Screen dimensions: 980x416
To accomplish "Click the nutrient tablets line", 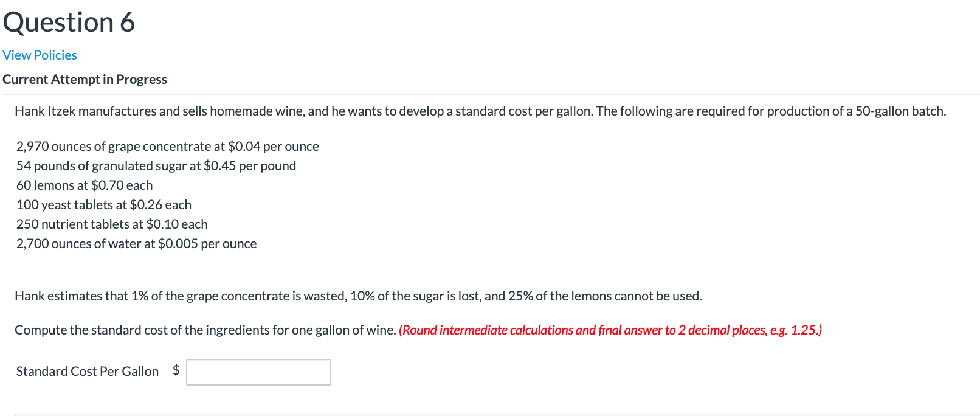I will click(x=112, y=224).
